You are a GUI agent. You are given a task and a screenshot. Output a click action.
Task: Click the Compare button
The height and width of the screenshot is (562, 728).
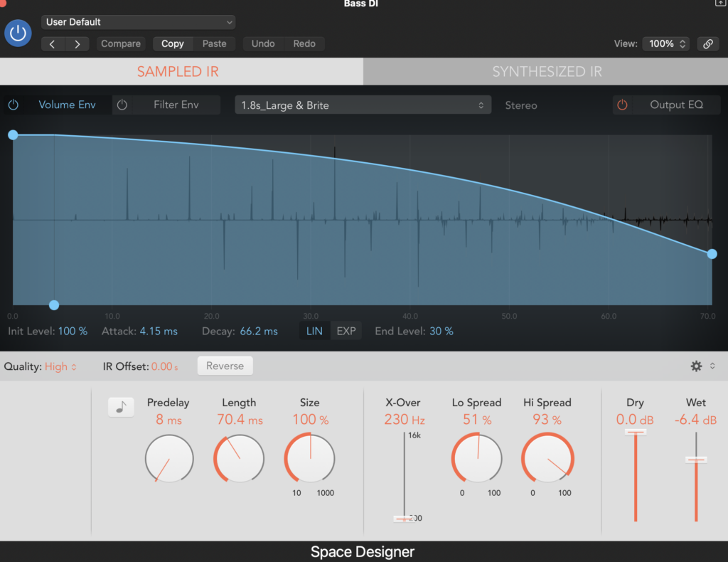pos(121,44)
